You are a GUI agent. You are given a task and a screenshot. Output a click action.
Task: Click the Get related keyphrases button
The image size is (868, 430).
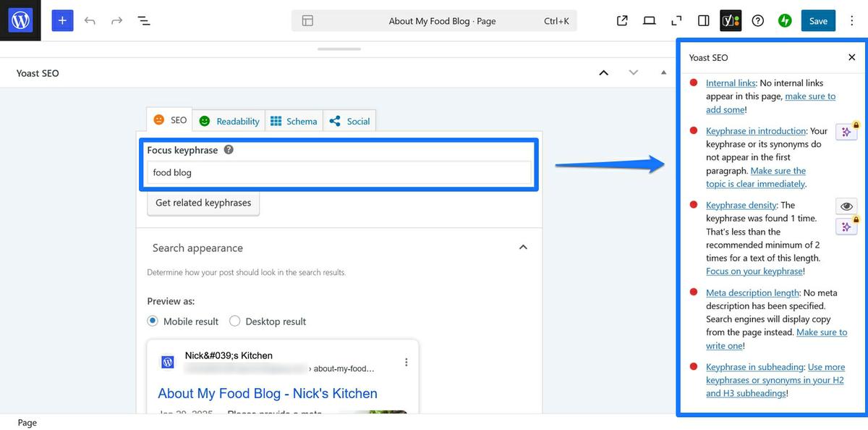(x=203, y=203)
